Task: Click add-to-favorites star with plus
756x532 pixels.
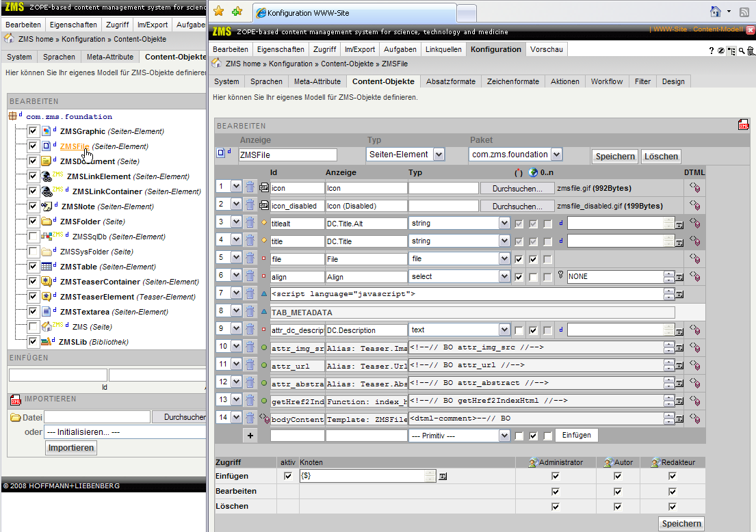Action: coord(237,11)
